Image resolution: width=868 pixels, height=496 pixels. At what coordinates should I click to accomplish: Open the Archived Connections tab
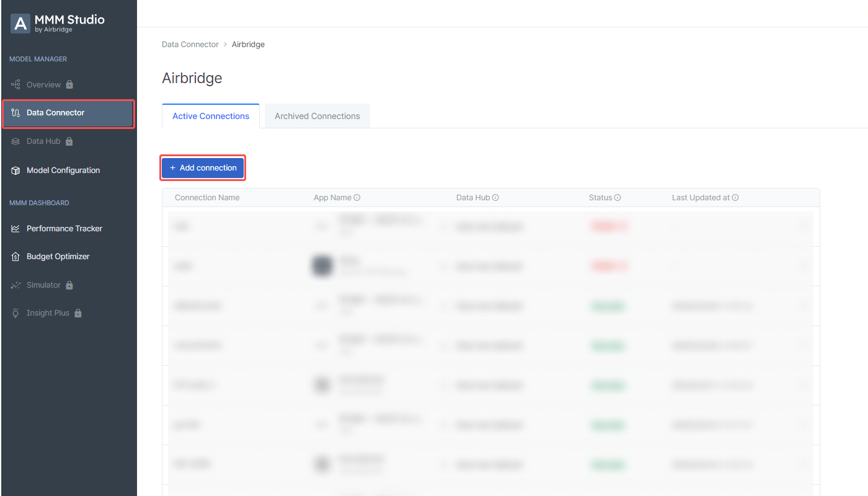(x=317, y=116)
